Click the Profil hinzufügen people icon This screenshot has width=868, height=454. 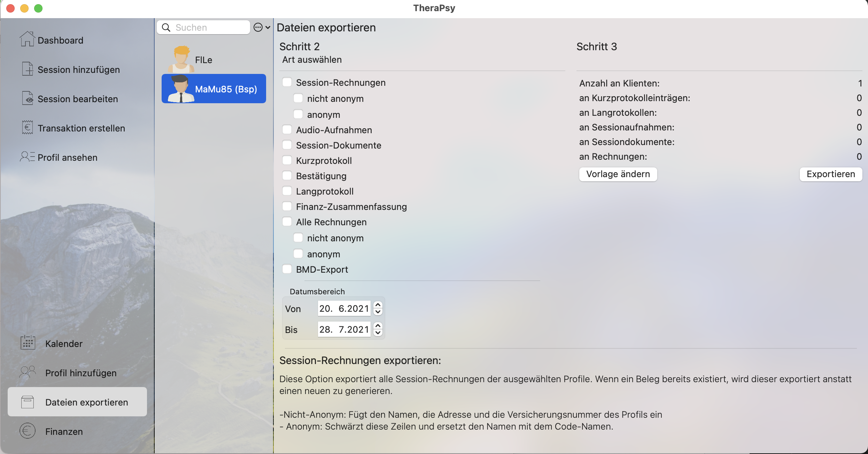(28, 372)
